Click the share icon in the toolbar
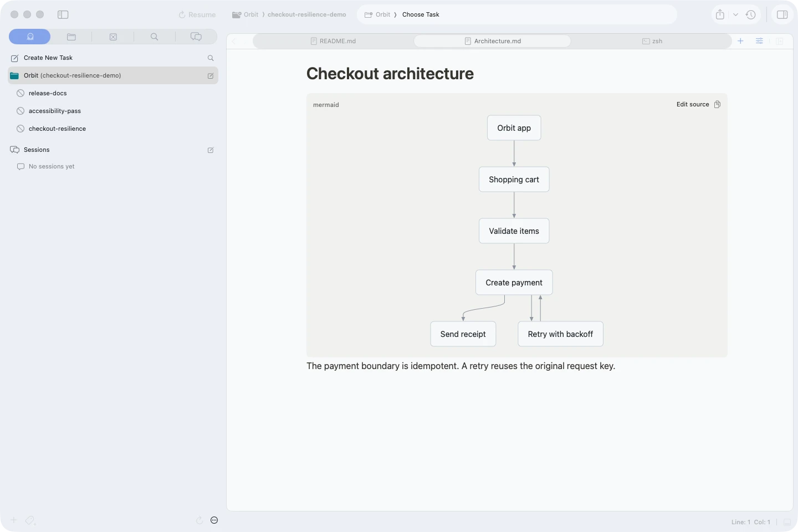The width and height of the screenshot is (798, 532). [720, 14]
